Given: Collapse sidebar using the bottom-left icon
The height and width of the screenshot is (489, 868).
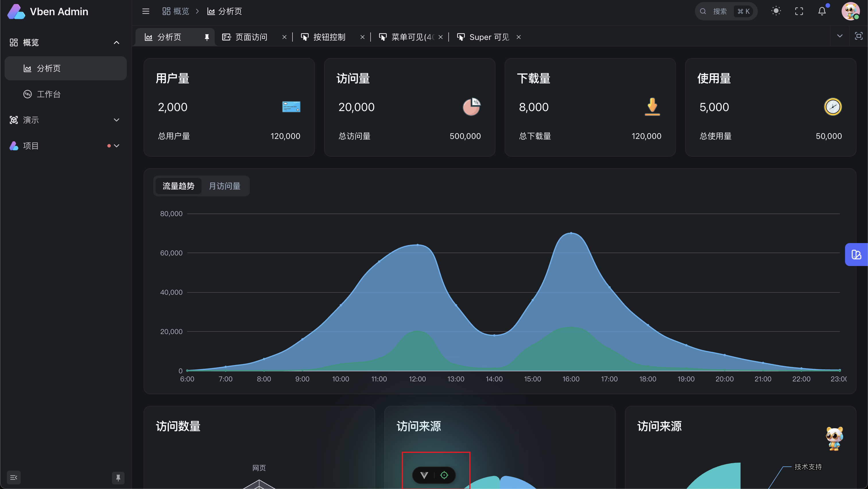Looking at the screenshot, I should click(14, 477).
